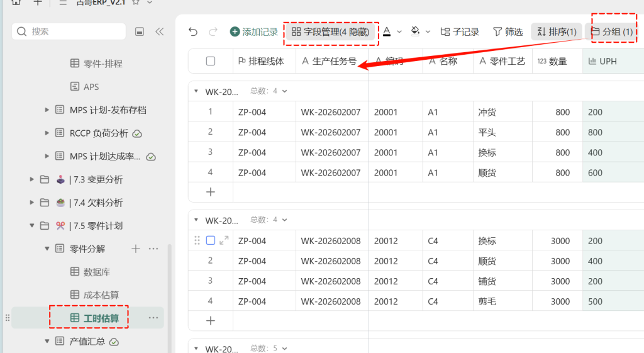The image size is (644, 353).
Task: Open the more options dots for 工时估算
Action: [x=153, y=318]
